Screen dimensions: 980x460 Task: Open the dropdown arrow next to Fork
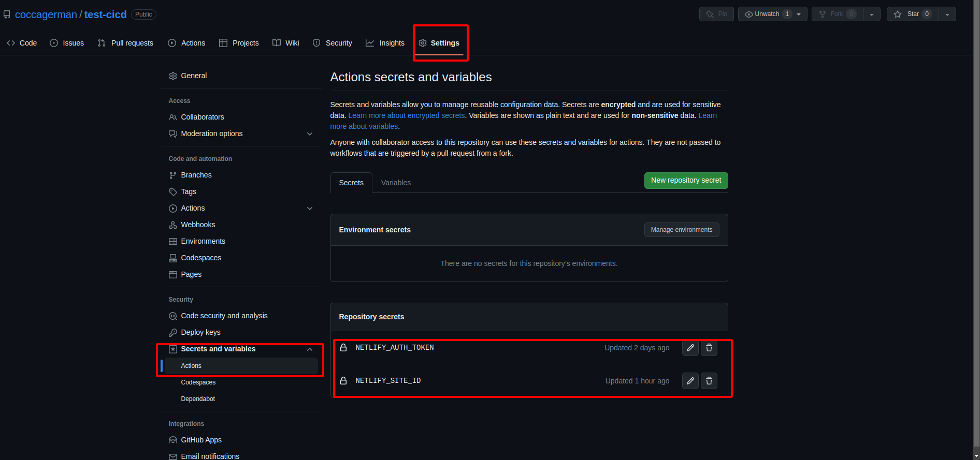pyautogui.click(x=872, y=14)
